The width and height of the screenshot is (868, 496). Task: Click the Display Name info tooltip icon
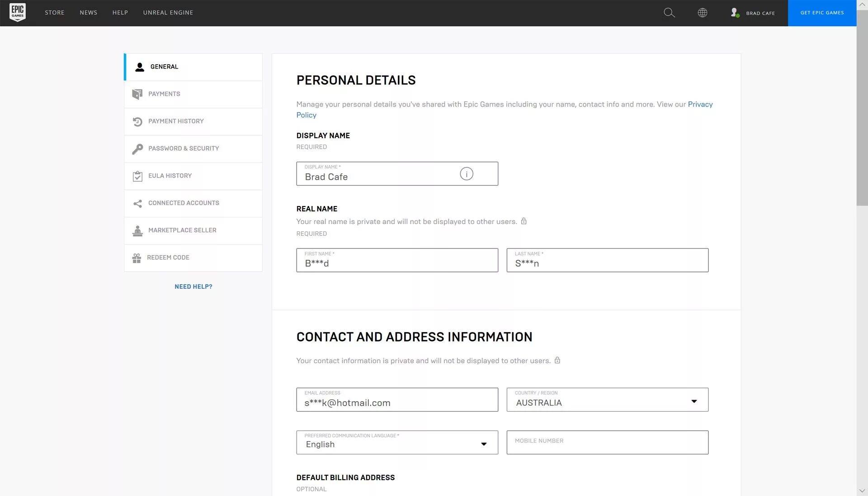[x=466, y=173]
